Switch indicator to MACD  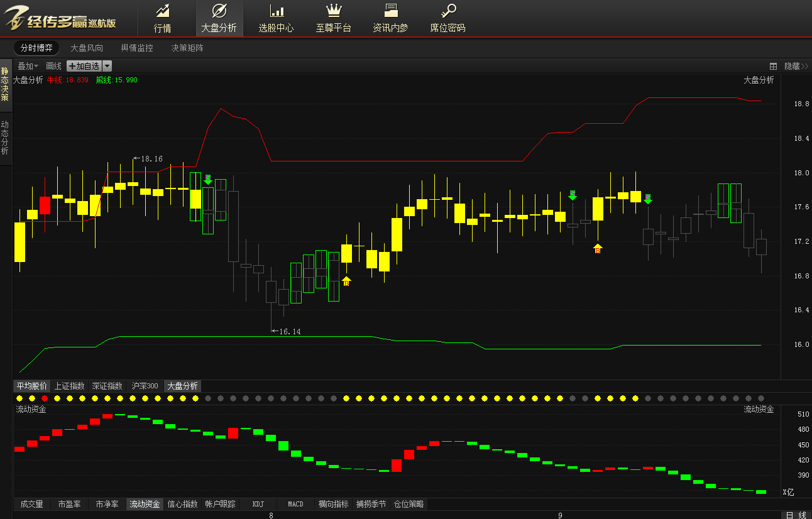coord(295,504)
